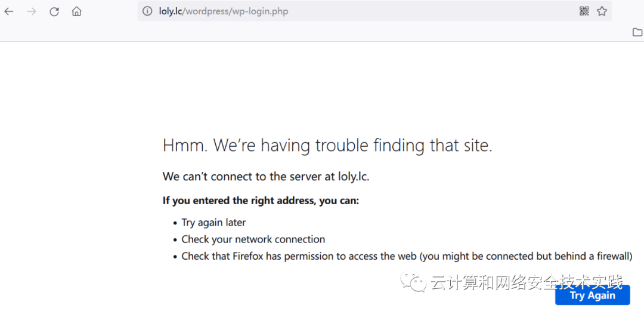
Task: Click the /wordpress/wp-login.php path text
Action: (x=236, y=11)
